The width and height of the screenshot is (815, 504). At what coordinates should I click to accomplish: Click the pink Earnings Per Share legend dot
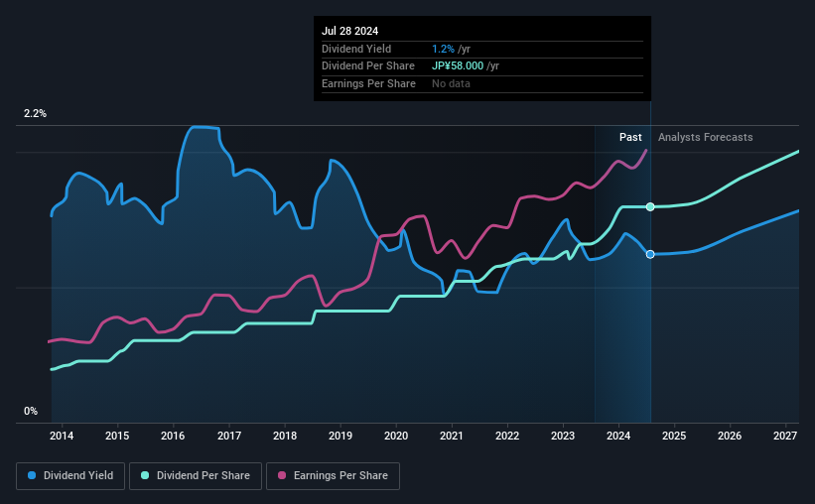pyautogui.click(x=282, y=475)
